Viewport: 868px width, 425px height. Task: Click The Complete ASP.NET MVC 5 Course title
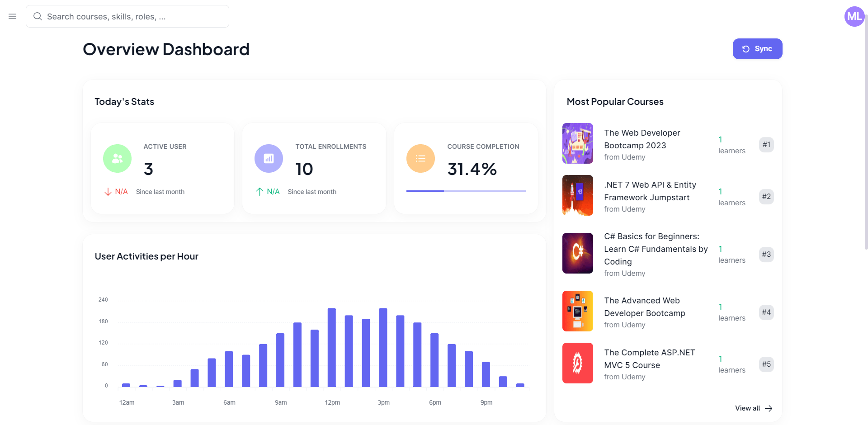click(x=650, y=359)
